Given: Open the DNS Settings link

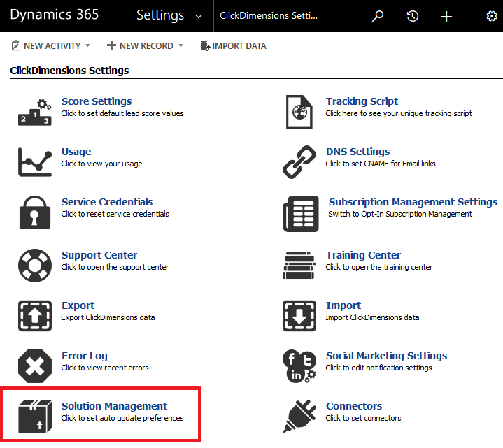Looking at the screenshot, I should pyautogui.click(x=357, y=152).
